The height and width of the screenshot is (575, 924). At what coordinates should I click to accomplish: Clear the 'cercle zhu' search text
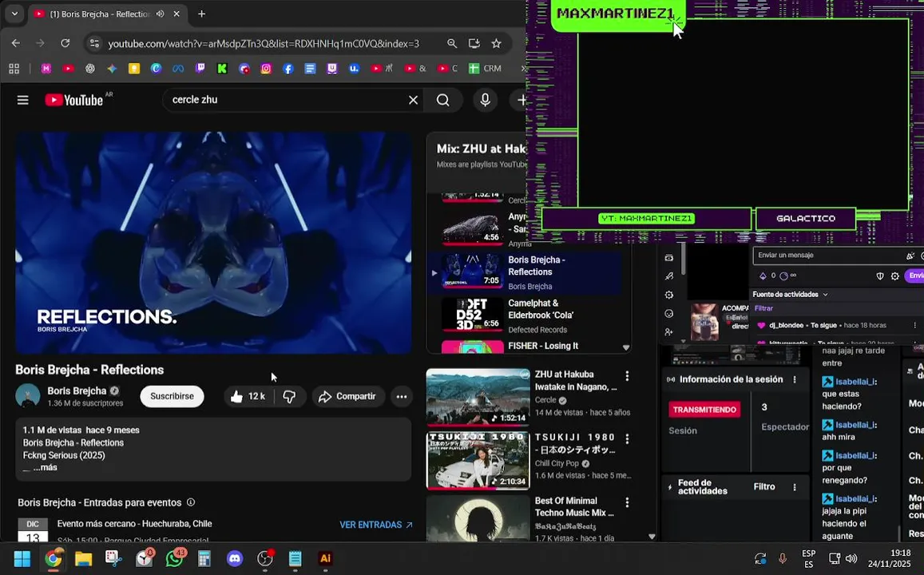click(413, 100)
